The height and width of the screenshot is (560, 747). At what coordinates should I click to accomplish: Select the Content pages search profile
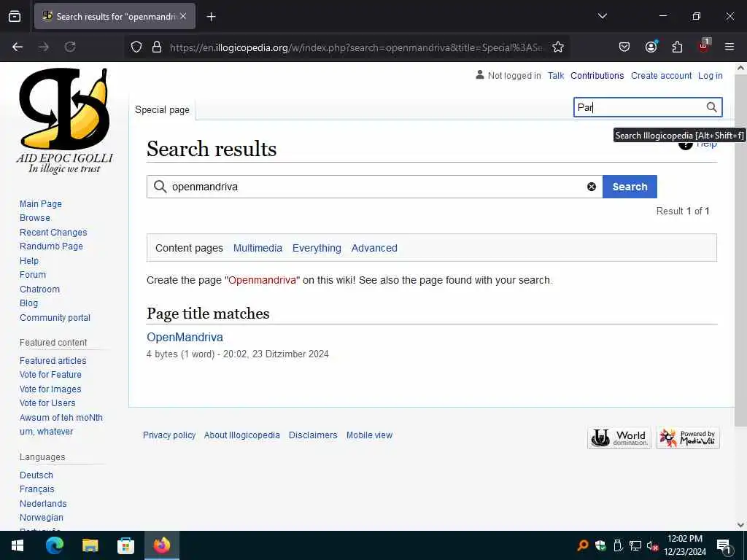coord(189,248)
